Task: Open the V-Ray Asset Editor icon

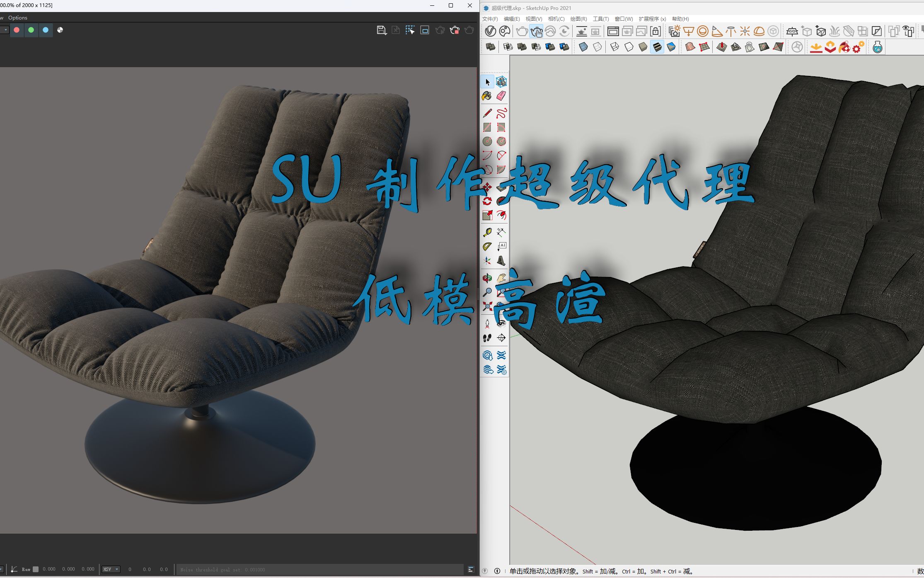Action: tap(491, 31)
